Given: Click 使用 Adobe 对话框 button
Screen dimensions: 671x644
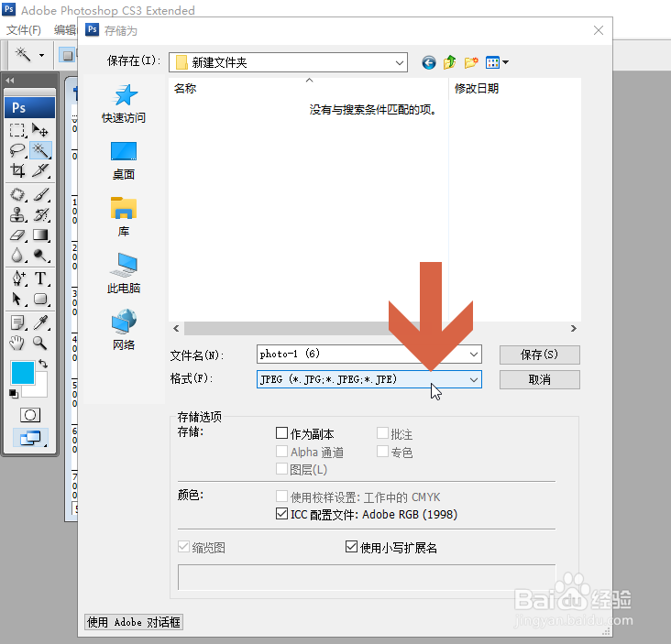Looking at the screenshot, I should (x=134, y=622).
